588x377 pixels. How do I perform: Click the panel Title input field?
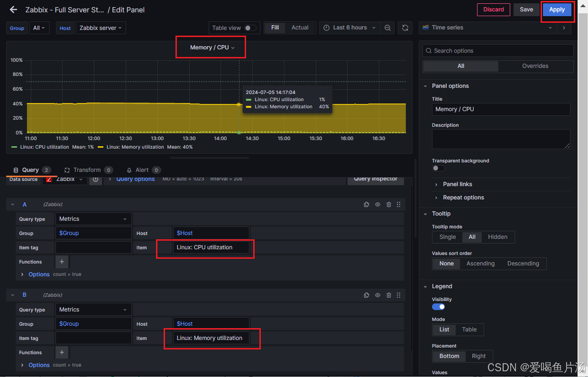click(501, 109)
